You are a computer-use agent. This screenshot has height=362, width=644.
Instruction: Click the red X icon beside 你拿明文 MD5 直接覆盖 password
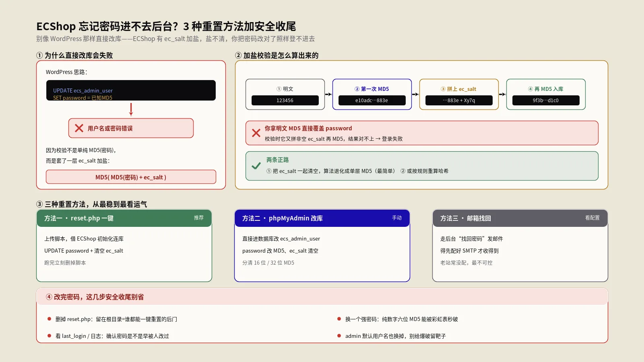click(256, 133)
